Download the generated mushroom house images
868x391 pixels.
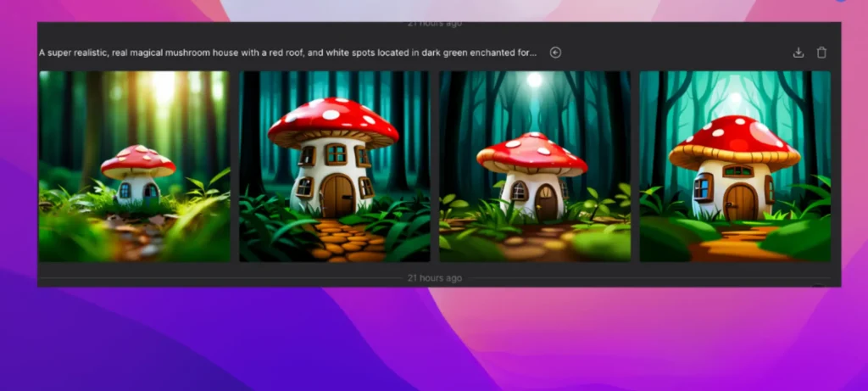[798, 53]
